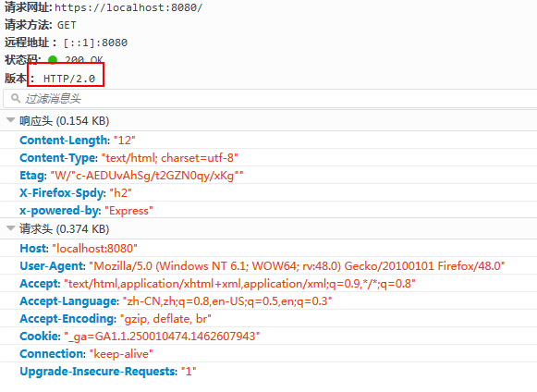Click the green status code indicator dot
Image resolution: width=537 pixels, height=392 pixels.
[x=53, y=60]
